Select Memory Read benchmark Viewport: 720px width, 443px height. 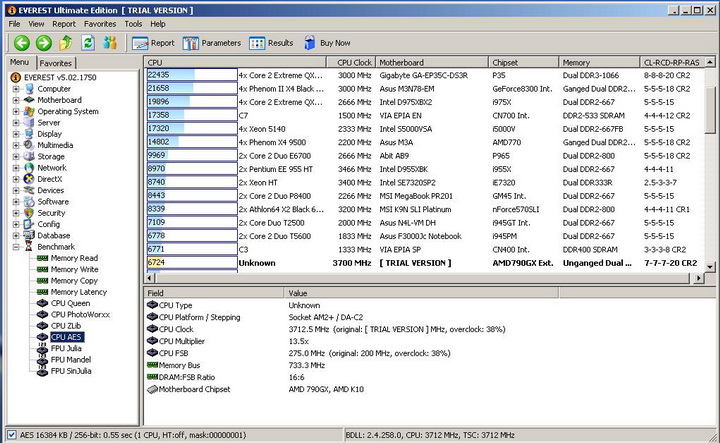point(74,258)
